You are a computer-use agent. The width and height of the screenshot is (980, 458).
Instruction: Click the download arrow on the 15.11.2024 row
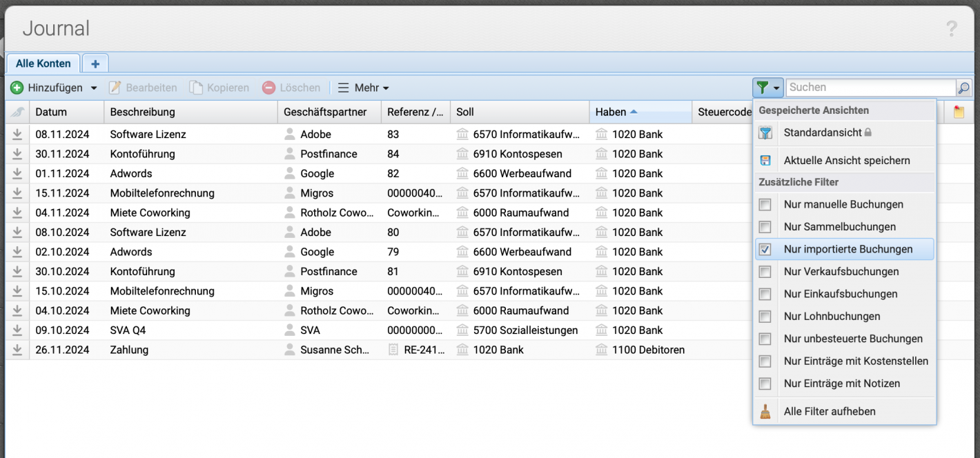click(17, 193)
